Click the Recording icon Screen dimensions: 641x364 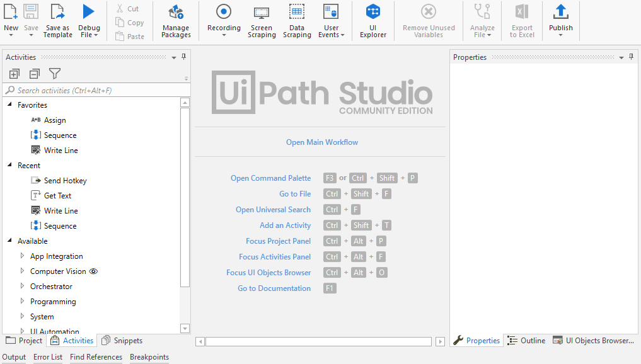pos(224,11)
